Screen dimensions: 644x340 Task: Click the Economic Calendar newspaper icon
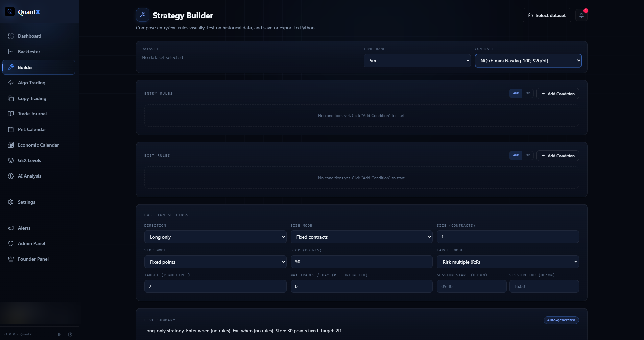11,145
